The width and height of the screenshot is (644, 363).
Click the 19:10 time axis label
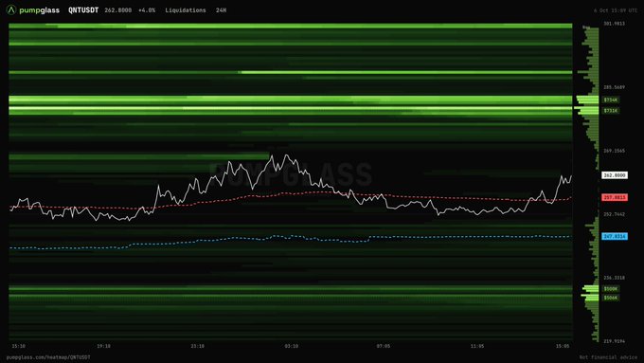(x=103, y=346)
